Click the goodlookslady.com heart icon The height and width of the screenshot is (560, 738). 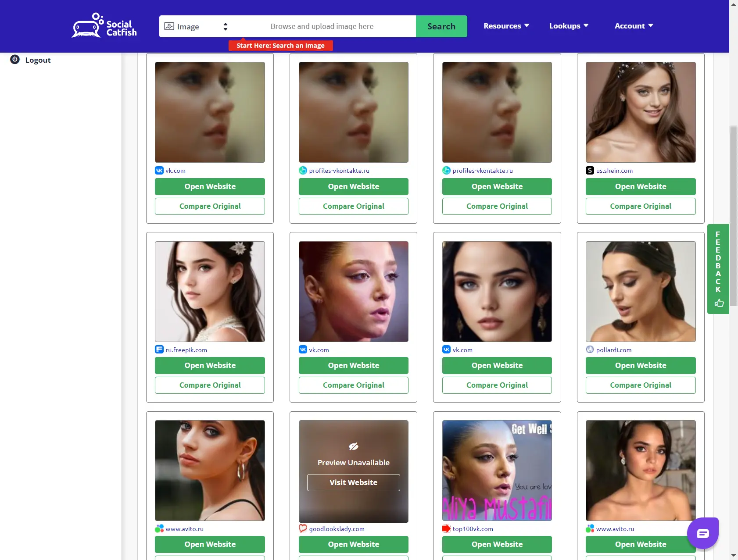(303, 528)
